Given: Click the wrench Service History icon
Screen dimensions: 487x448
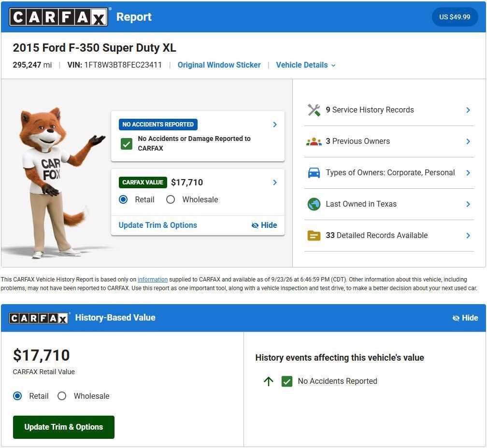Looking at the screenshot, I should [x=314, y=110].
